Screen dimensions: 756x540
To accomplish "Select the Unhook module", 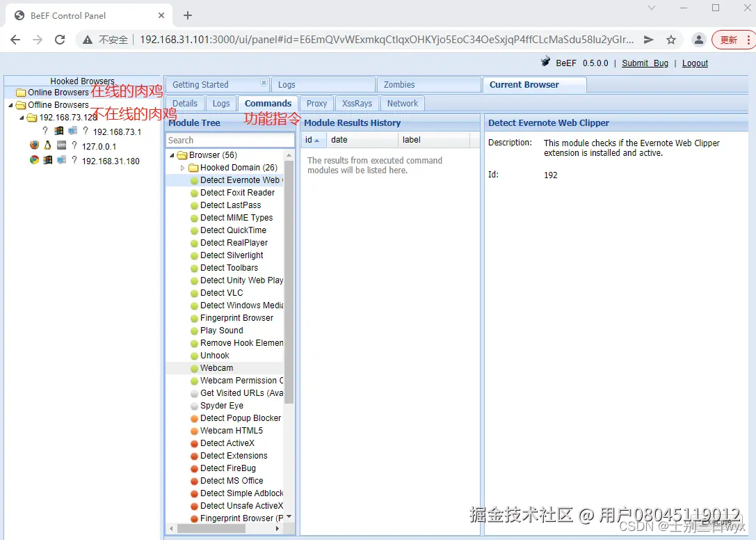I will coord(214,356).
